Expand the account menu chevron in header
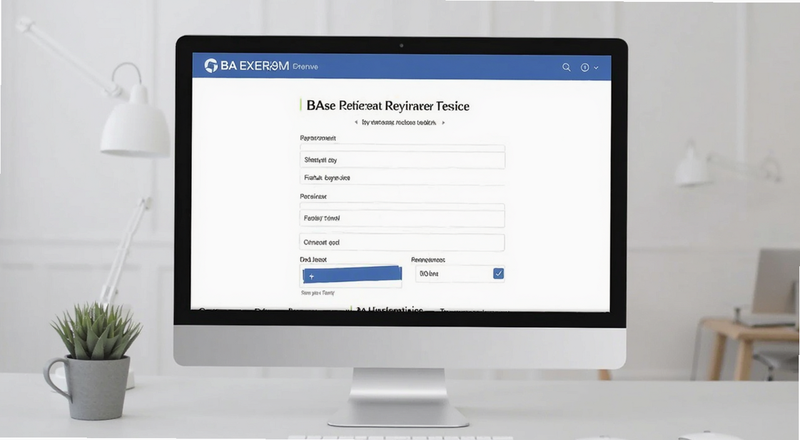Viewport: 800px width, 440px height. 596,67
